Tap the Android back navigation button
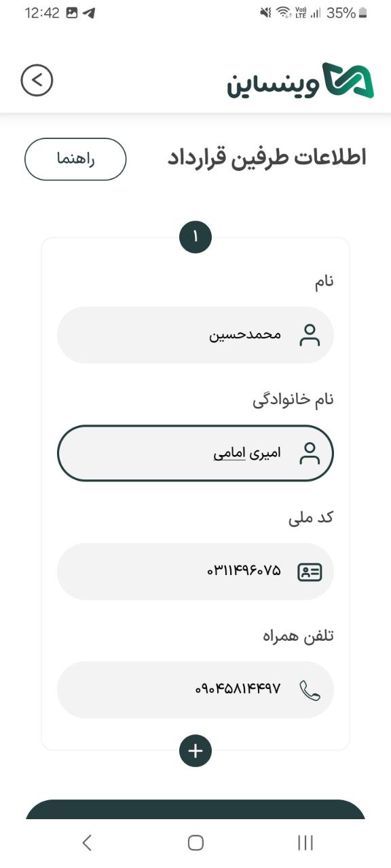The height and width of the screenshot is (868, 391). click(x=86, y=843)
